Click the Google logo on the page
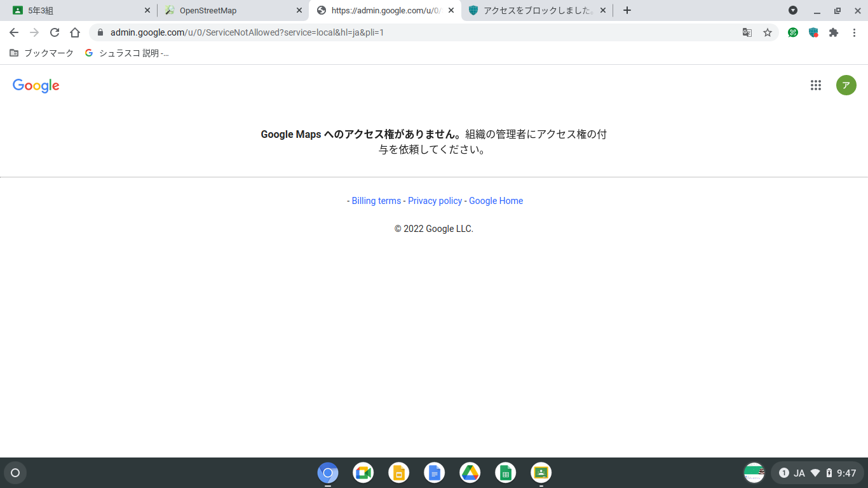This screenshot has height=488, width=868. pyautogui.click(x=36, y=85)
